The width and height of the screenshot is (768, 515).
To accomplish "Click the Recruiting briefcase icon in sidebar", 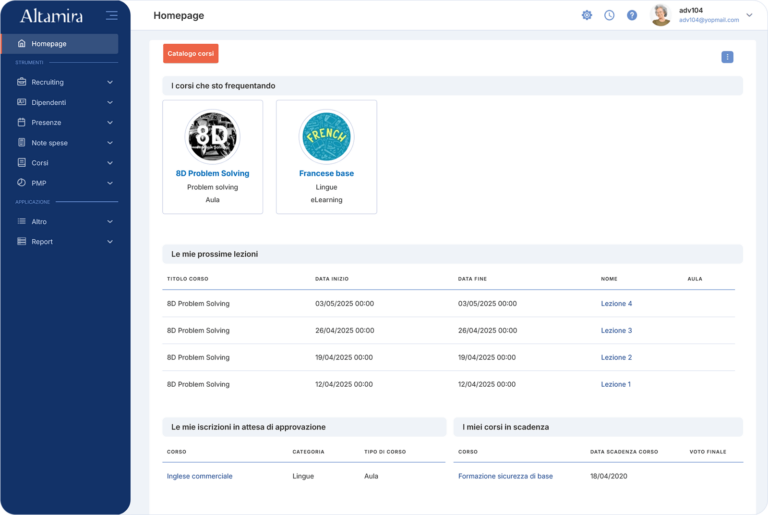I will tap(22, 82).
